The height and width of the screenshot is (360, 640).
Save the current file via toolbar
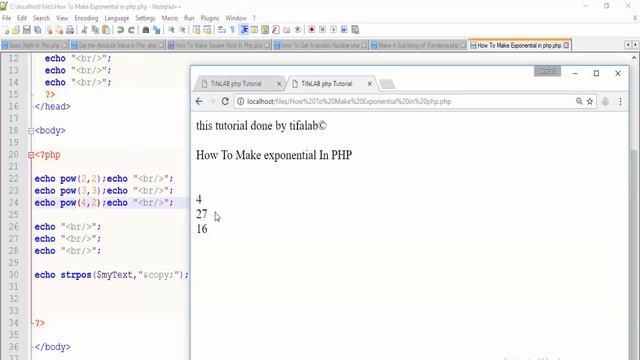[27, 30]
